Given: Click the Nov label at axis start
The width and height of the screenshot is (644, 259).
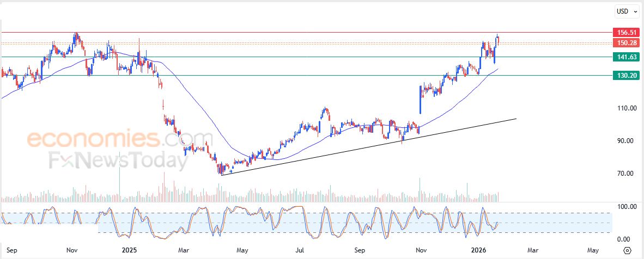Looking at the screenshot, I should tap(72, 250).
